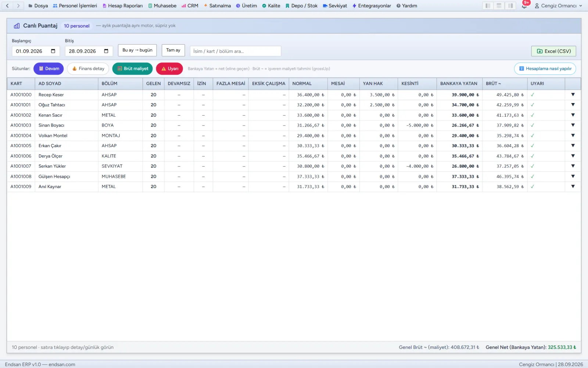
Task: Open the Kalite menu
Action: [x=271, y=6]
